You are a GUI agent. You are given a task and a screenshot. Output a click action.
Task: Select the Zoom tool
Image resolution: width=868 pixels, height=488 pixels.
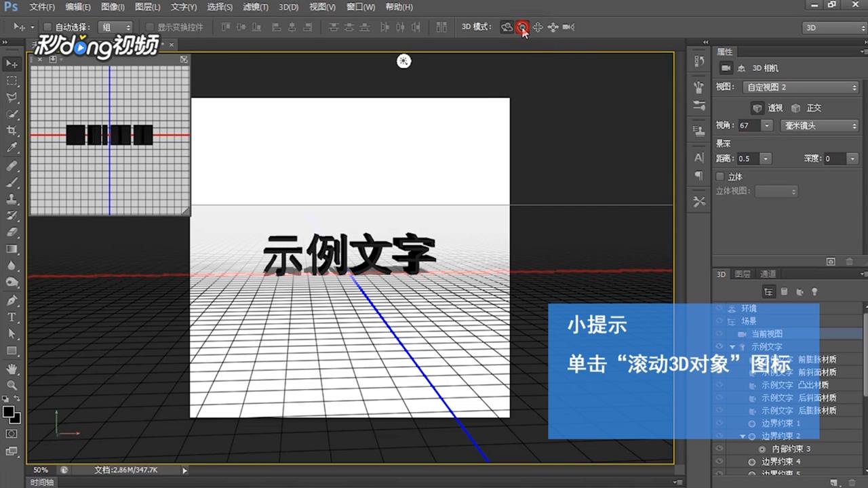click(12, 386)
